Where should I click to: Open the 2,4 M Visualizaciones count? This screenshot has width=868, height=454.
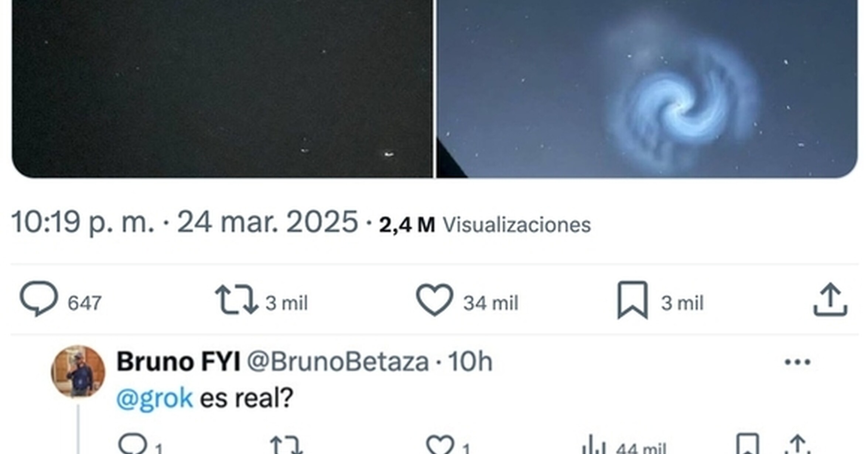[485, 224]
